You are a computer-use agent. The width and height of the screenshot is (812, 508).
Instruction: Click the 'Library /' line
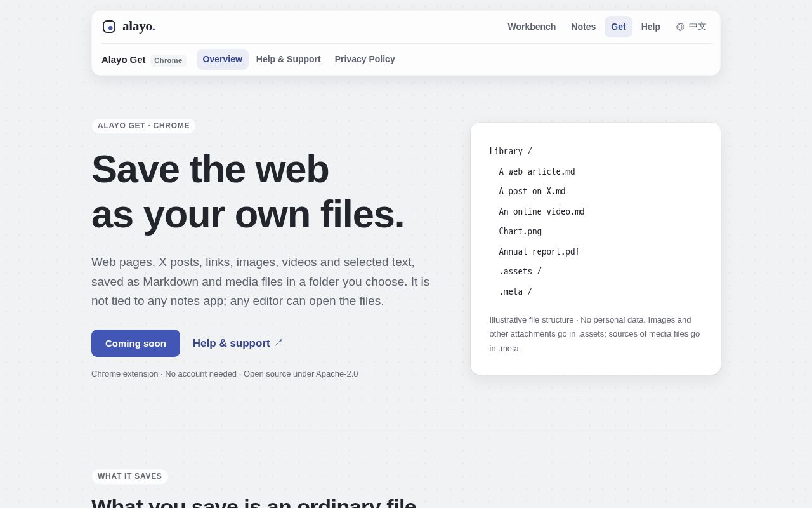click(x=511, y=151)
